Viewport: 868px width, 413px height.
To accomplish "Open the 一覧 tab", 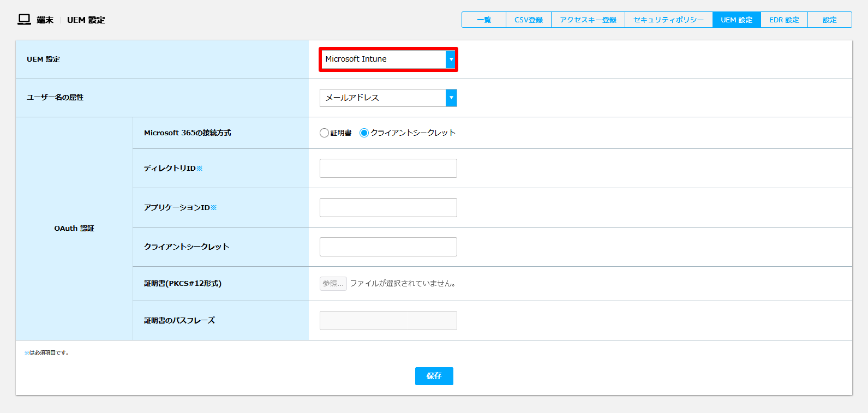I will 484,20.
